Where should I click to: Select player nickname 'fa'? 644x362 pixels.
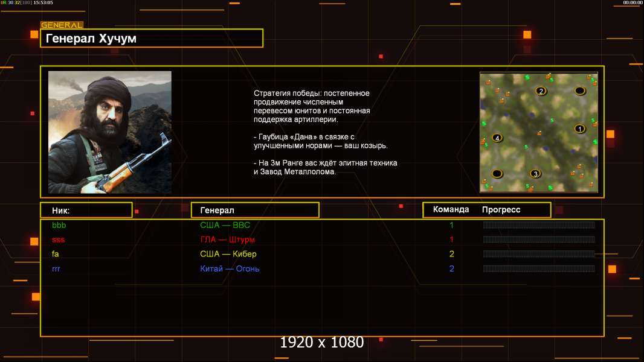click(56, 254)
